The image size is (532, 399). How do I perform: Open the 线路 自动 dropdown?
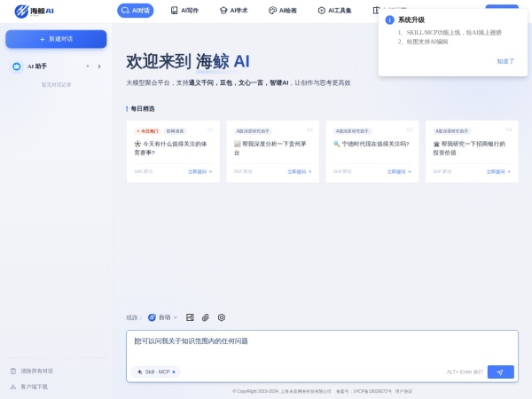163,317
